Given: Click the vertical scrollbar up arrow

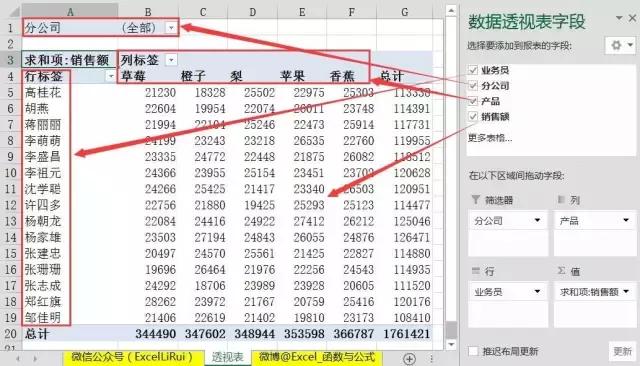Looking at the screenshot, I should pos(451,10).
